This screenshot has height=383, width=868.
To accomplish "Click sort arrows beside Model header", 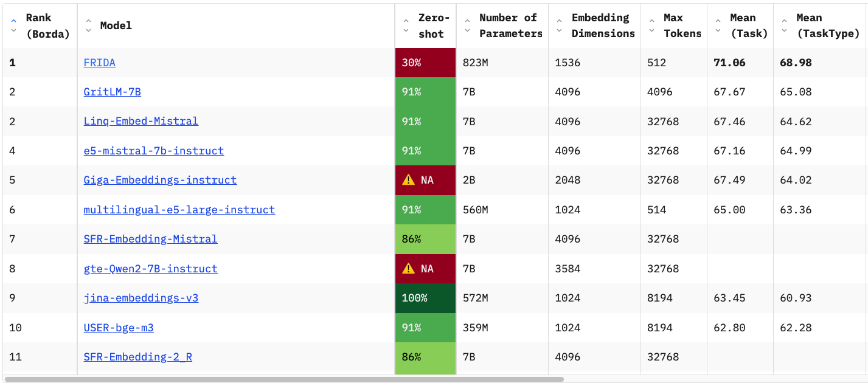I will tap(89, 26).
